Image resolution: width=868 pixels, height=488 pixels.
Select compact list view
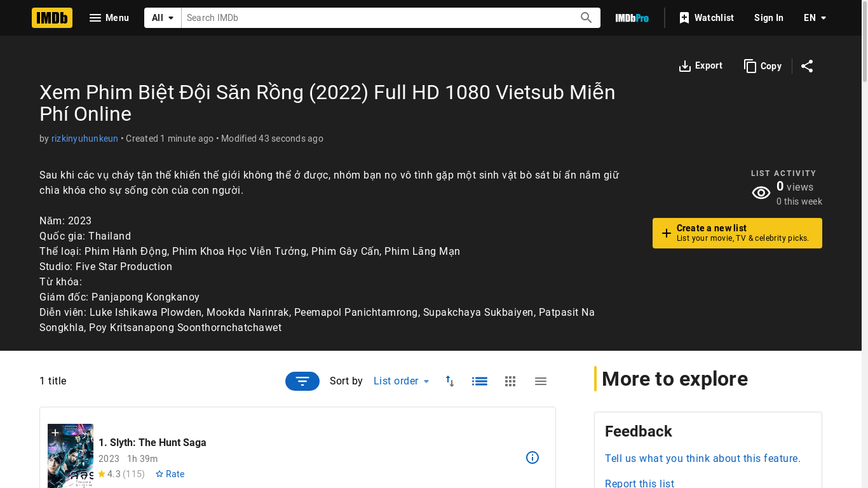point(541,381)
